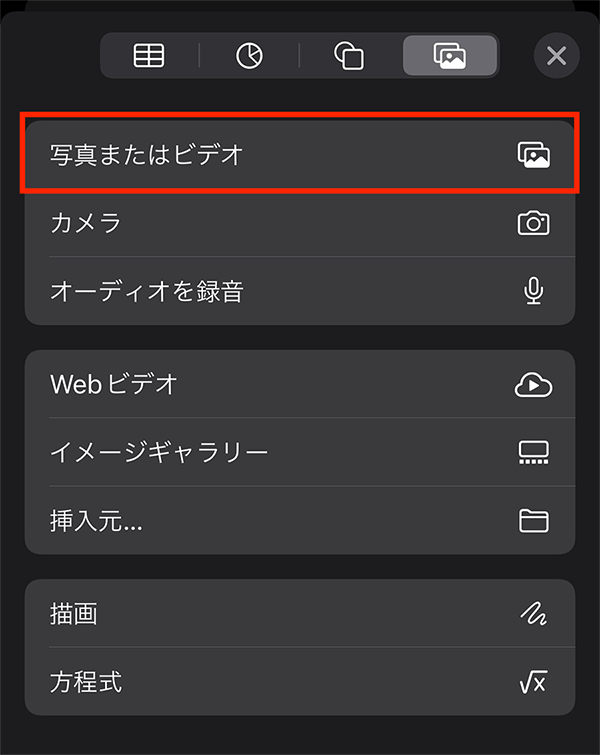Viewport: 600px width, 755px height.
Task: Tap the image gallery filmstrip icon
Action: [x=534, y=452]
